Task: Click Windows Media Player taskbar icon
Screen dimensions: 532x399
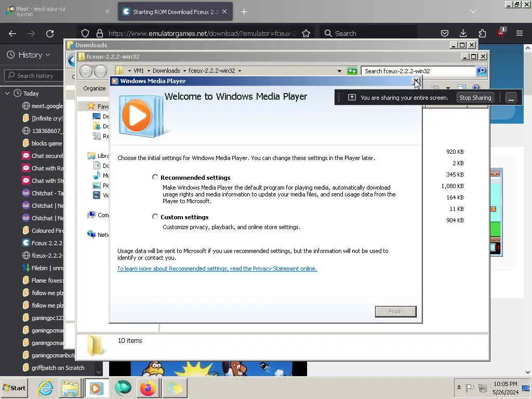Action: click(x=96, y=388)
